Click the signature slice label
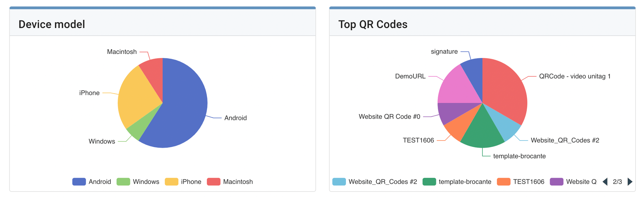Image resolution: width=644 pixels, height=201 pixels. pyautogui.click(x=444, y=52)
